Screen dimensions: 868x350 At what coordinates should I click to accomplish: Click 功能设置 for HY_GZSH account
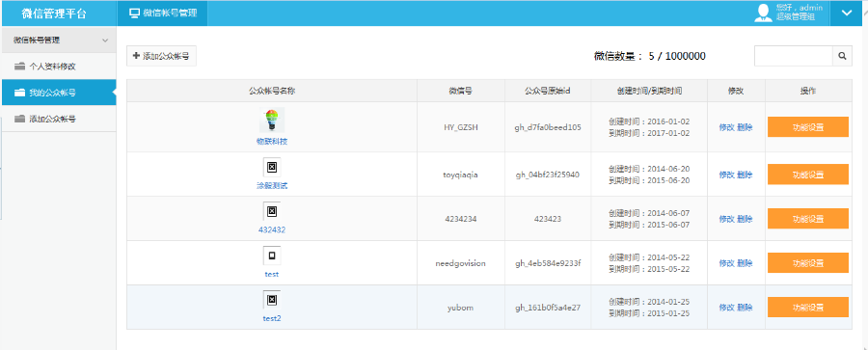808,127
